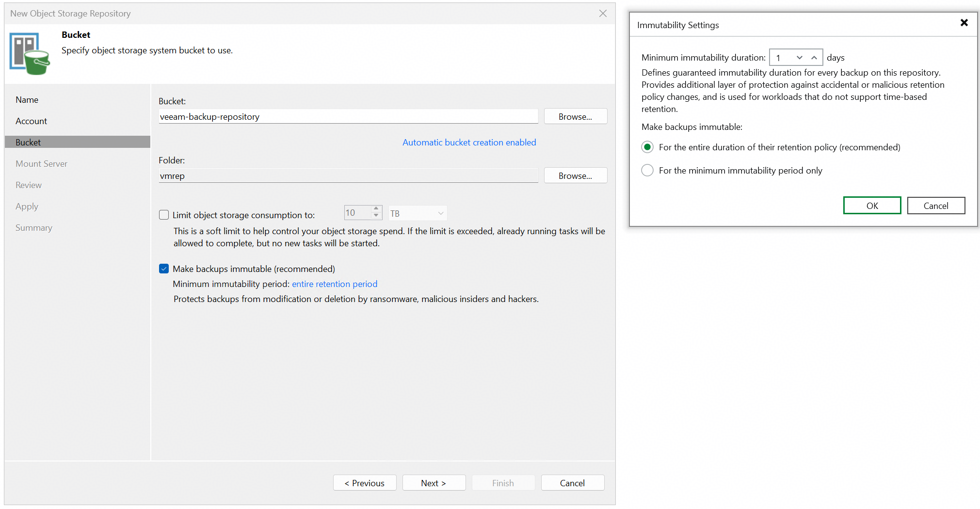Increase storage limit with up arrow
This screenshot has width=980, height=509.
tap(376, 209)
